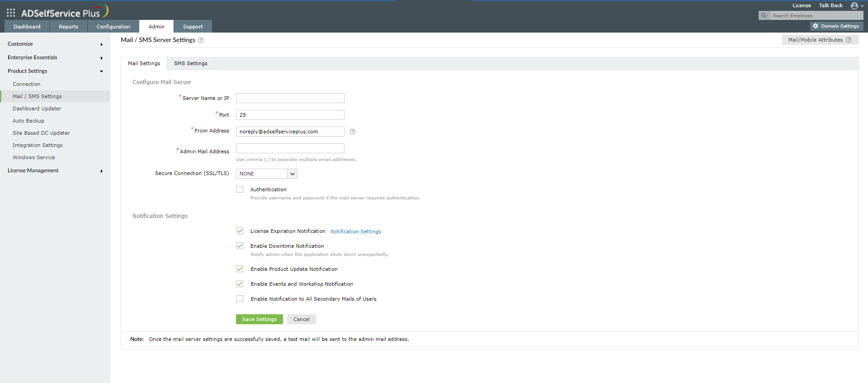Click help icon on Mail/Mobile Attributes

click(849, 40)
